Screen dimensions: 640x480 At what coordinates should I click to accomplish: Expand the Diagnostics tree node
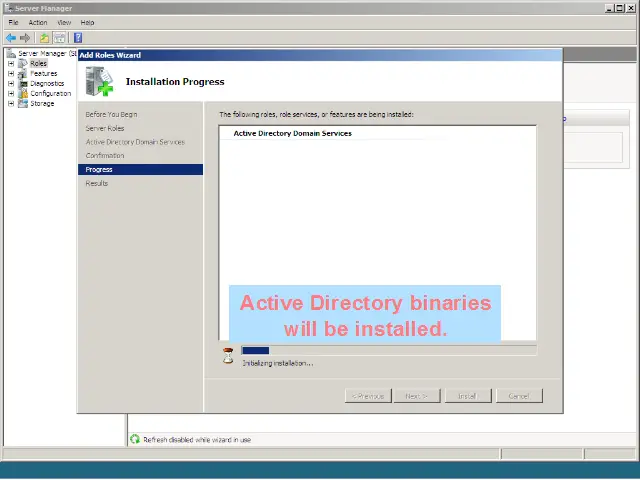pos(11,83)
